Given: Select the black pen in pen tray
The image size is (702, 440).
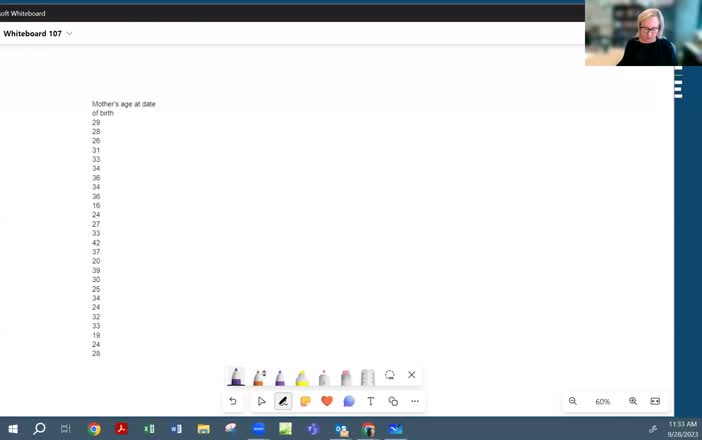Looking at the screenshot, I should click(236, 376).
